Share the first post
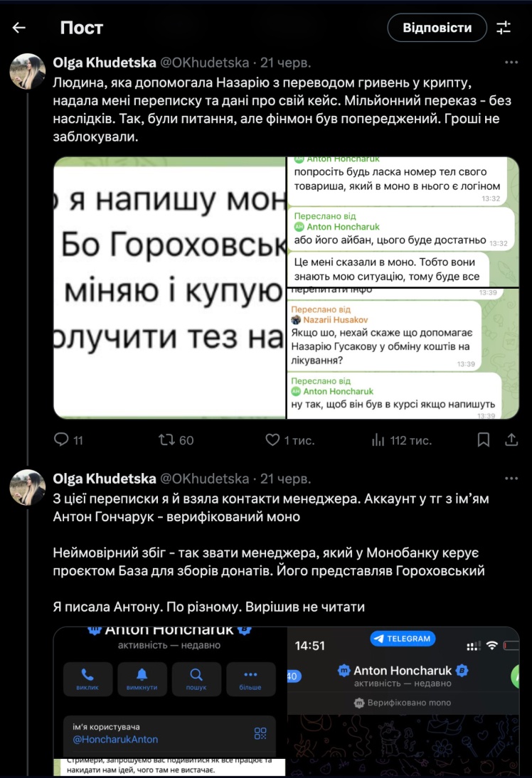 point(511,440)
